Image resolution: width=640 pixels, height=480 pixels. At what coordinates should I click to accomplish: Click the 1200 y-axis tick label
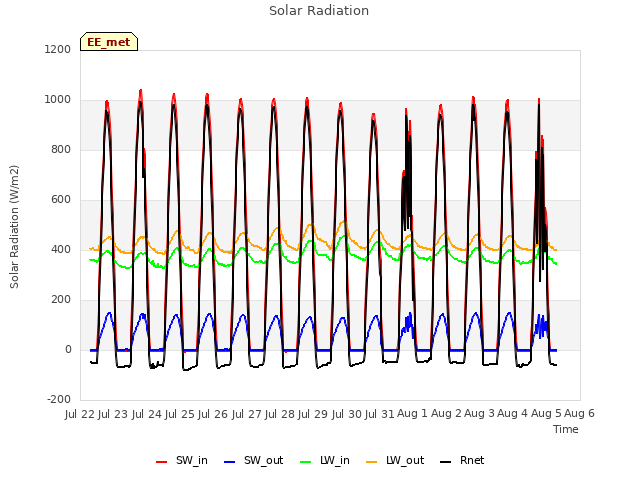(x=58, y=49)
